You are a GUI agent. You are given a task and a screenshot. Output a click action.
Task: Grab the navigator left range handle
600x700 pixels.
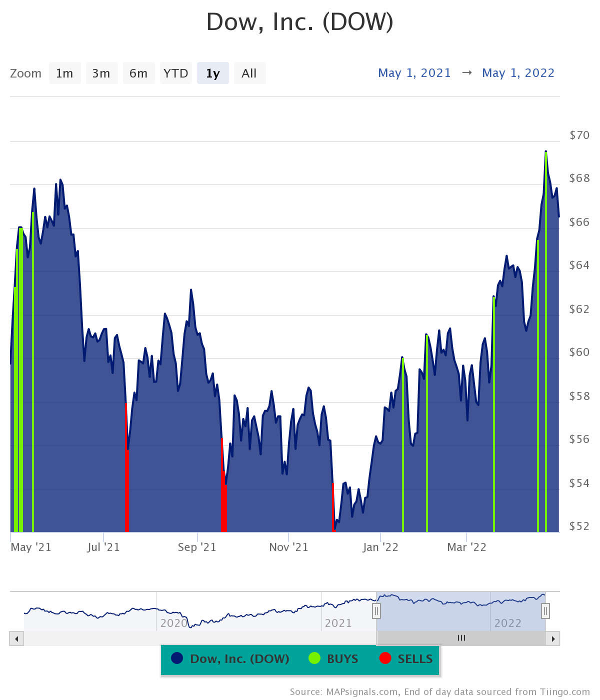coord(376,610)
